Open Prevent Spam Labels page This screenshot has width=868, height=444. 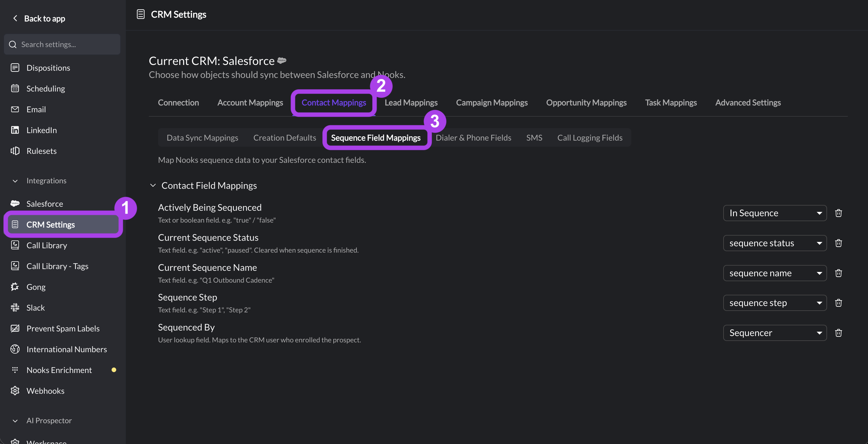[x=63, y=328]
